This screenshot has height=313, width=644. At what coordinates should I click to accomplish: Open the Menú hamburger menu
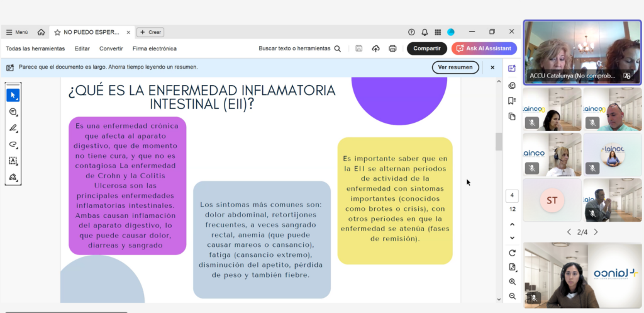17,32
